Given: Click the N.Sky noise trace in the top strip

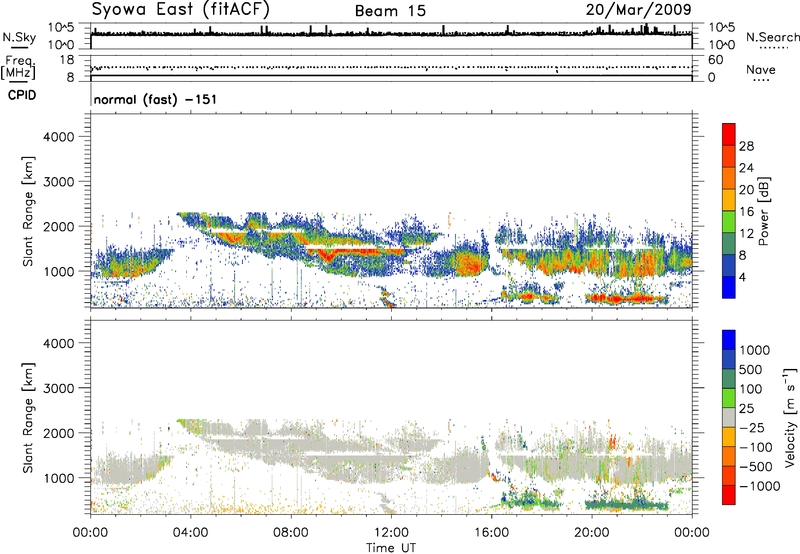Looking at the screenshot, I should 391,34.
